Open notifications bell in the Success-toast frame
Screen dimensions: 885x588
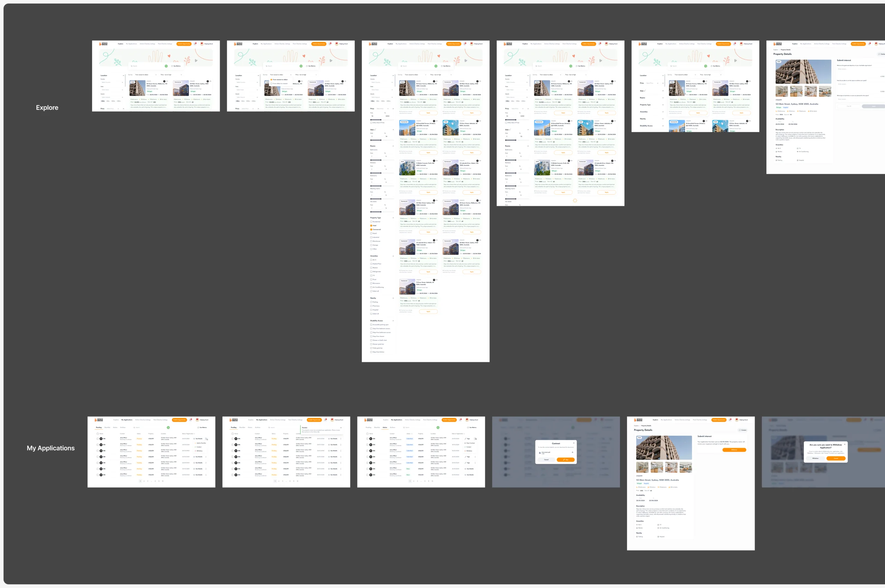pos(326,420)
